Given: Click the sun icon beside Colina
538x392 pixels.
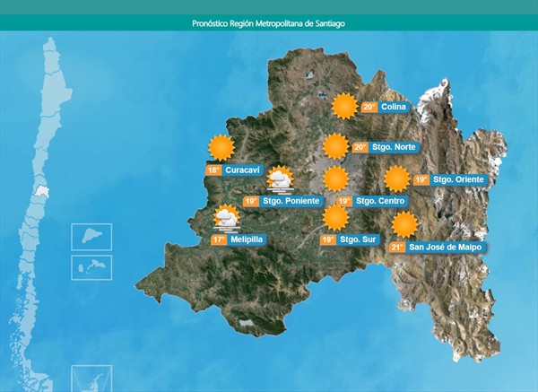Looking at the screenshot, I should 343,106.
